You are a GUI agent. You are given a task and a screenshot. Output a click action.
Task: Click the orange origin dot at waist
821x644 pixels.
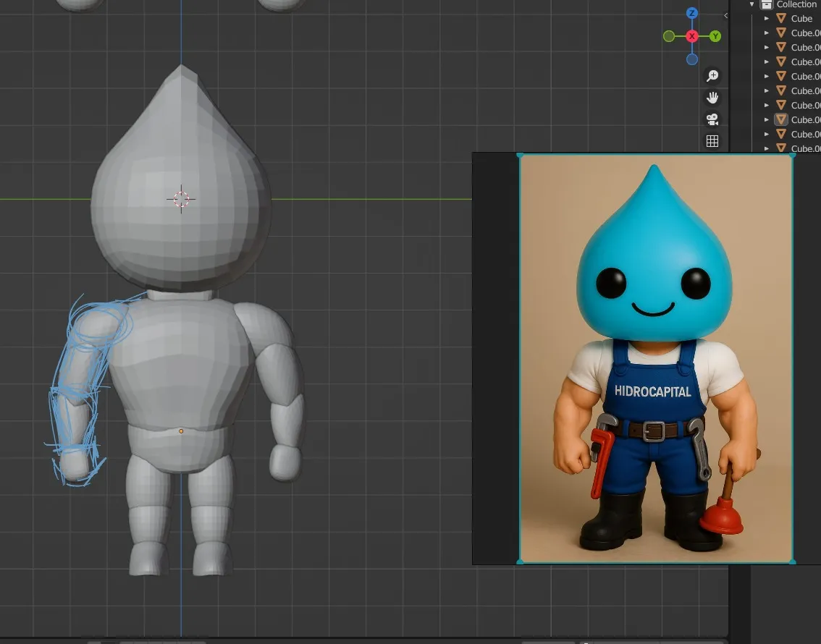coord(181,431)
